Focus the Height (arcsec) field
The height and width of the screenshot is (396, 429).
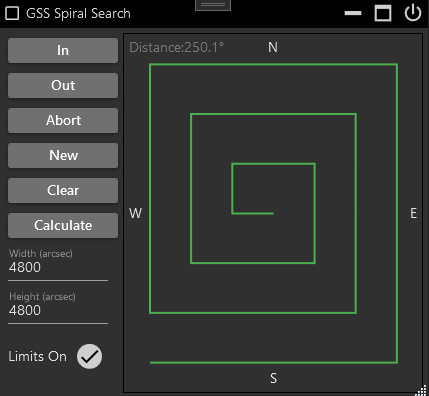(x=58, y=310)
